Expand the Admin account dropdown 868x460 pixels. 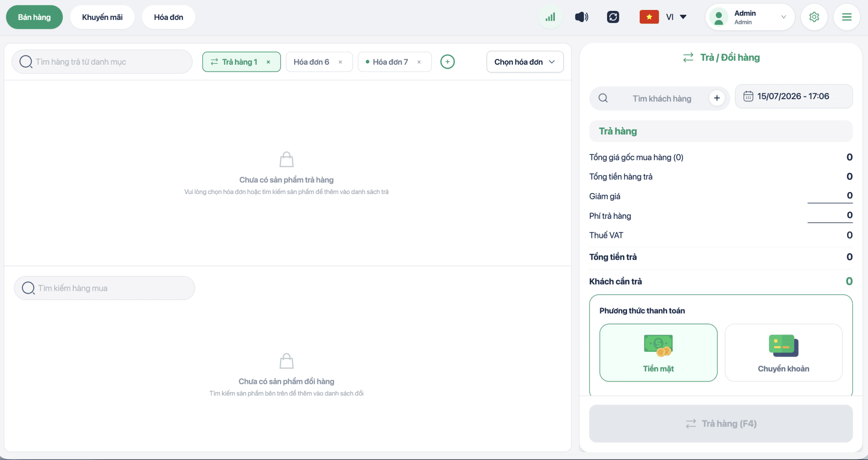point(783,17)
